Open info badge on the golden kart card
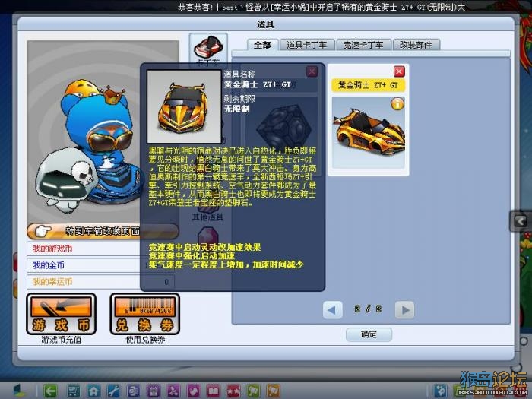Screen dimensions: 532x399 397,104
